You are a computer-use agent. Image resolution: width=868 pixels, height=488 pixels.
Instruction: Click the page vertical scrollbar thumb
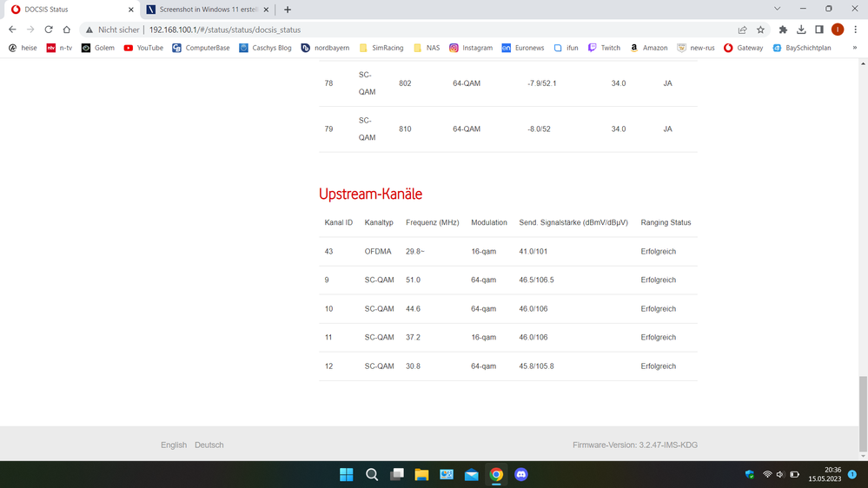click(863, 414)
